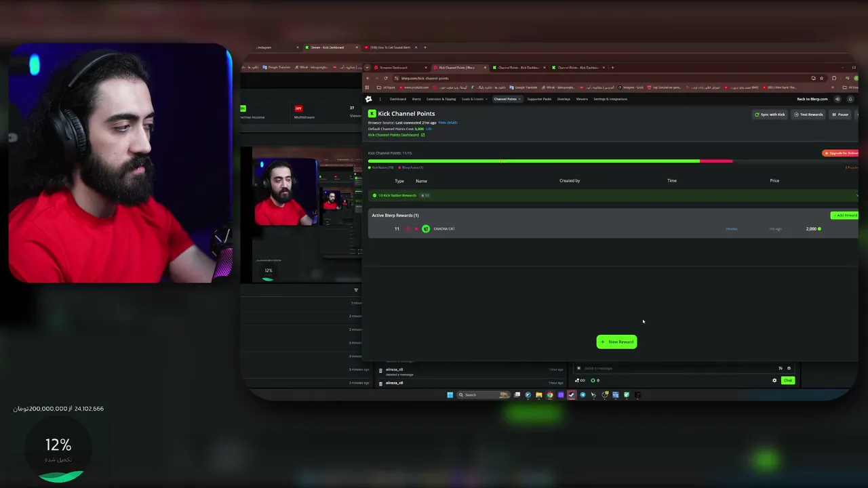Open the emoji picker in the message box
The height and width of the screenshot is (488, 868).
click(789, 368)
